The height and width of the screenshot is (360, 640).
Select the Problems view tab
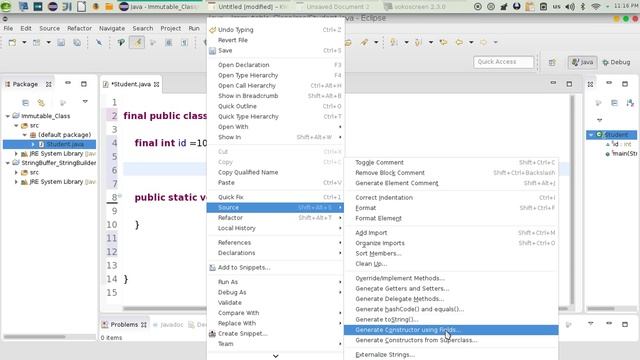(124, 324)
